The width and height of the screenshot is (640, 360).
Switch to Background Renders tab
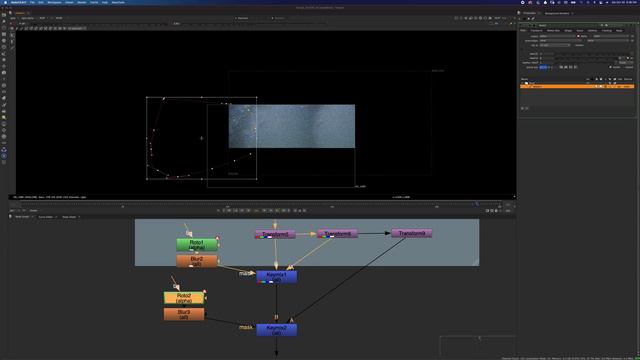(x=557, y=13)
